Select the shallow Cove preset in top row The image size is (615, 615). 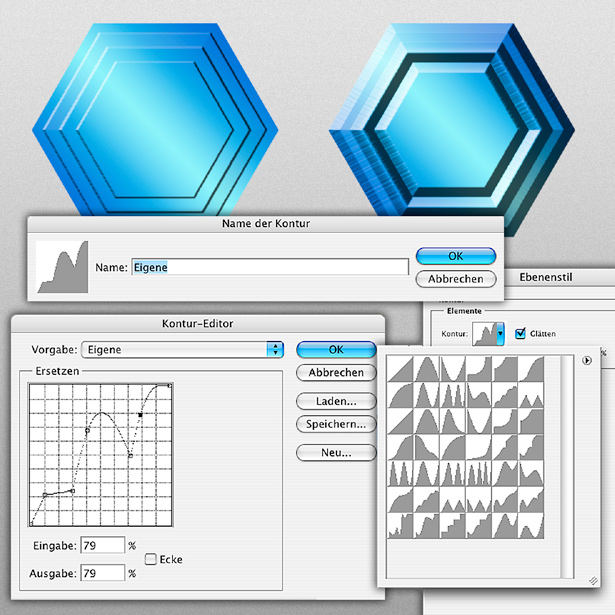point(505,369)
